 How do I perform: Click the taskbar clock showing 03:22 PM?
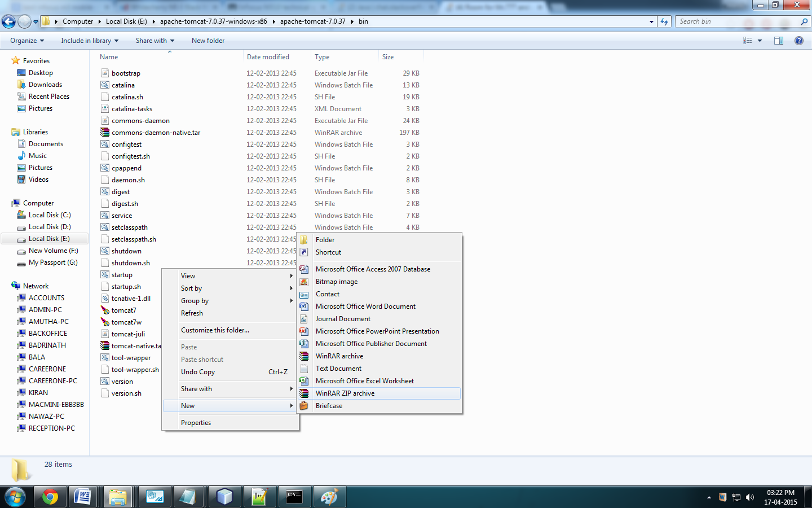pyautogui.click(x=780, y=497)
